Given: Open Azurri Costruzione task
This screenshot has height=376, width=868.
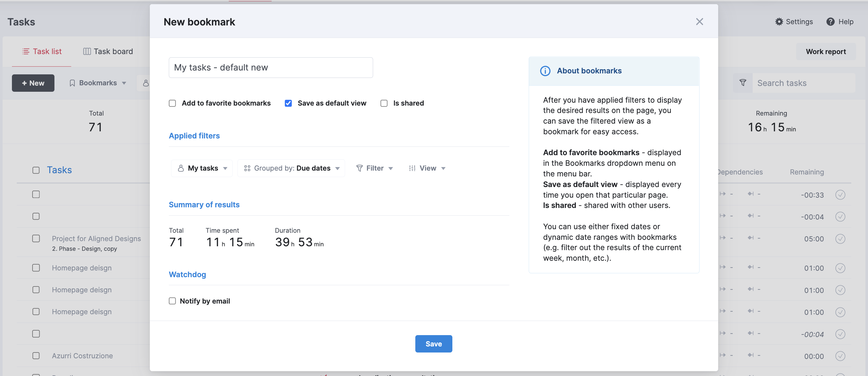Looking at the screenshot, I should (x=82, y=356).
